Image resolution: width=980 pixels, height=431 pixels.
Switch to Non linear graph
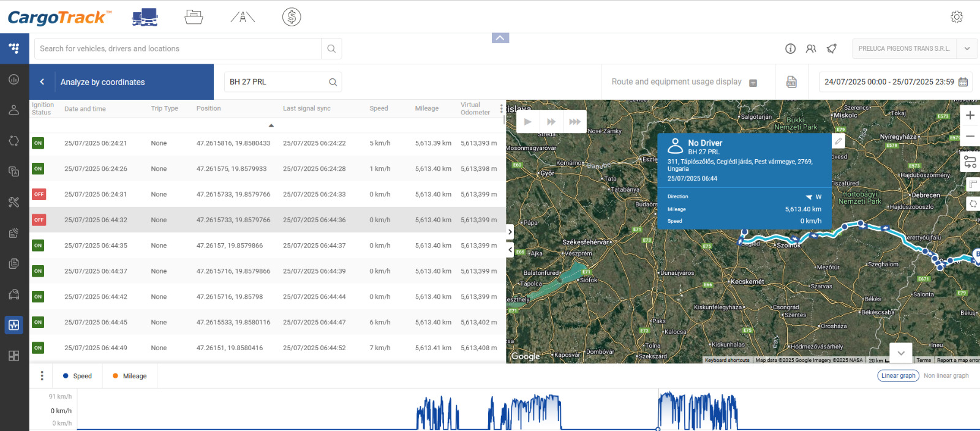tap(946, 376)
